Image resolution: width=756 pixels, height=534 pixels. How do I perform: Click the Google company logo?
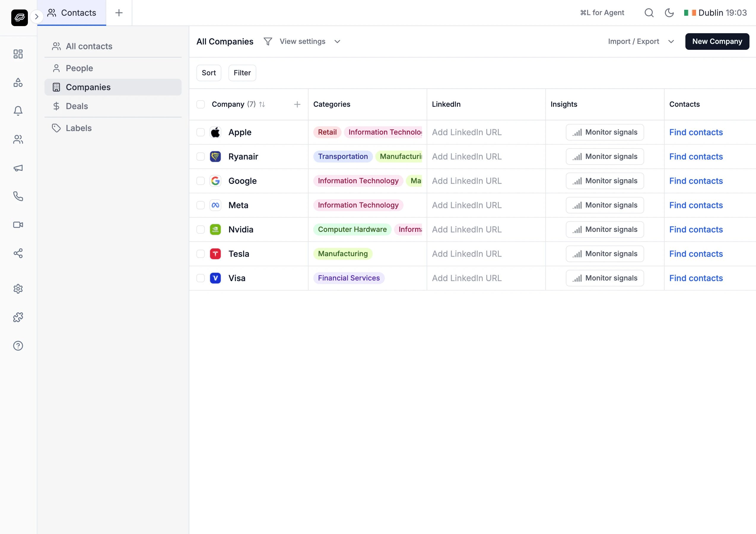[x=215, y=181]
